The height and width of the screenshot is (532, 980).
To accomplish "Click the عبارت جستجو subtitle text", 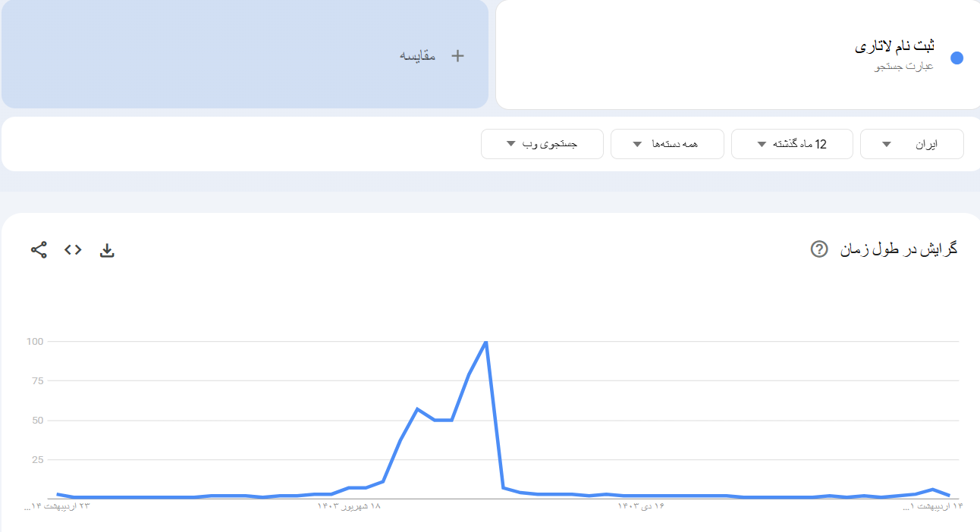I will pos(904,67).
